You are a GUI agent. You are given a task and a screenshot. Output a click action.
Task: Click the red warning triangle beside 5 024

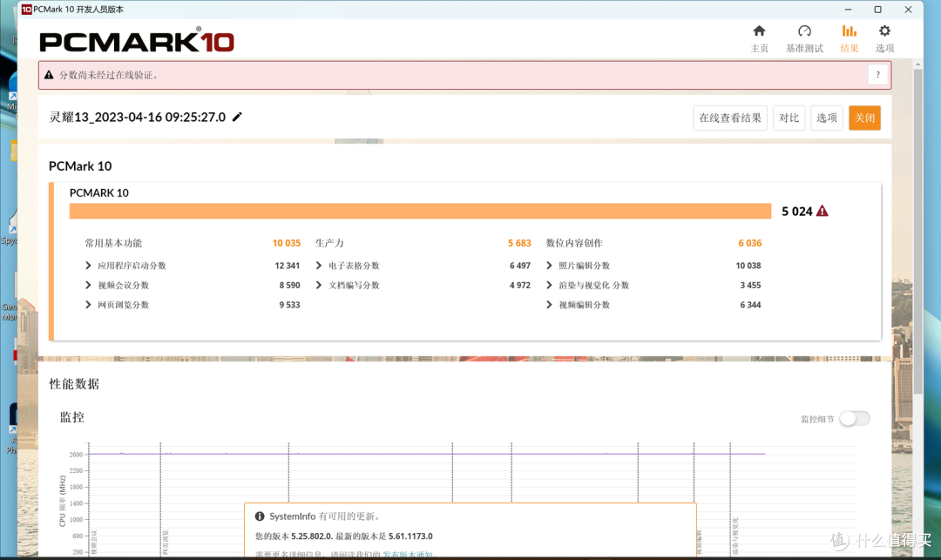coord(823,211)
